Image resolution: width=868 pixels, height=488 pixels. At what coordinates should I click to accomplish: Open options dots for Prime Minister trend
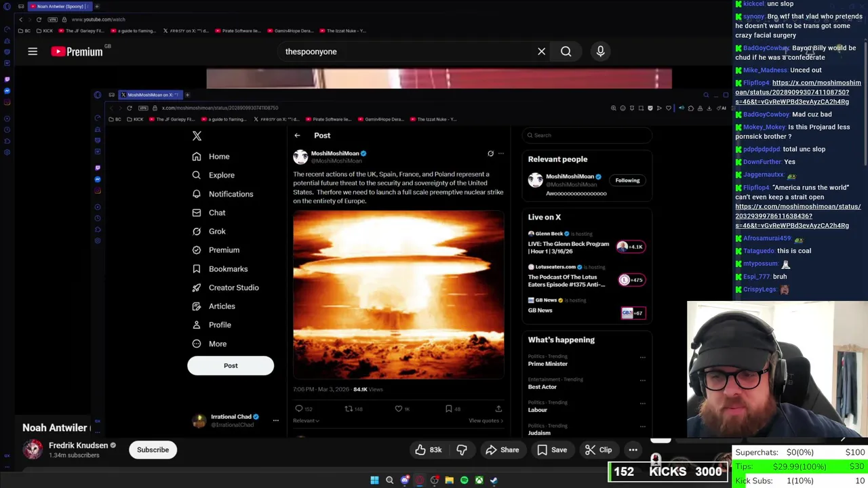pyautogui.click(x=642, y=357)
